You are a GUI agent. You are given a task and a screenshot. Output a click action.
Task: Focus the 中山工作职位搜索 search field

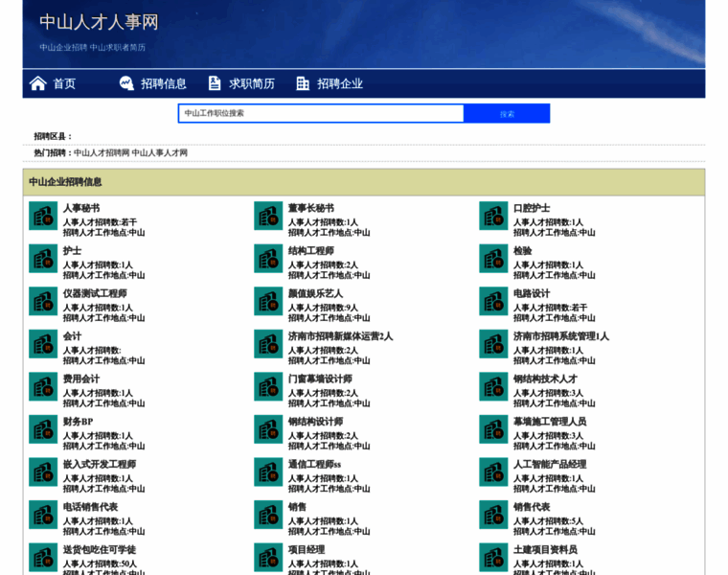[321, 113]
